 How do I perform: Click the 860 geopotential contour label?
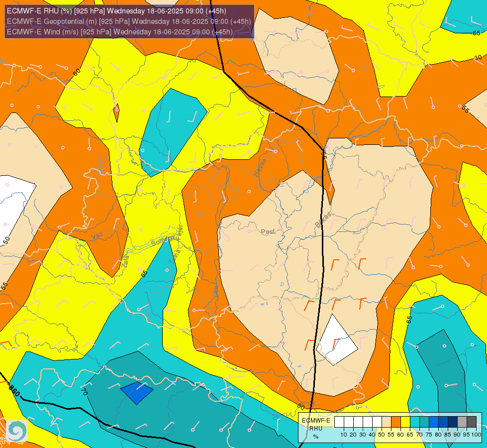point(14,391)
